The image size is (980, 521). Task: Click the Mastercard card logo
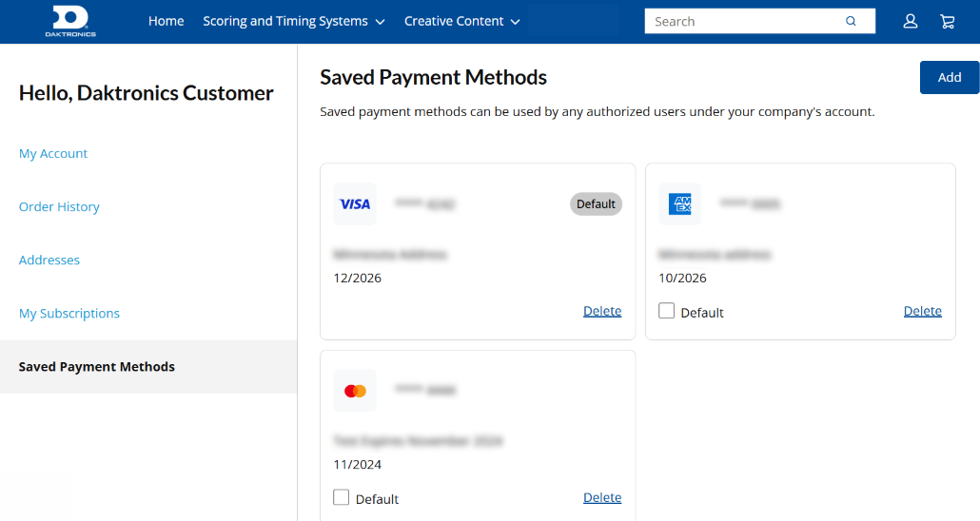point(355,391)
